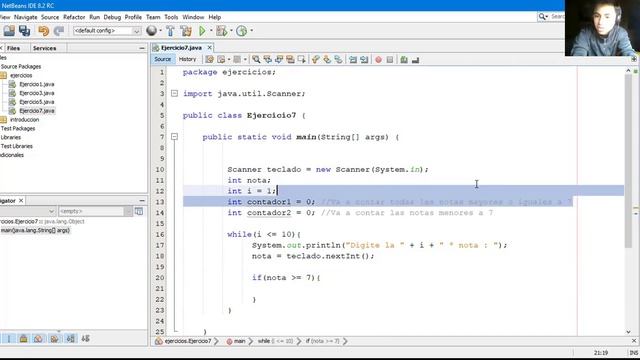Image resolution: width=640 pixels, height=360 pixels.
Task: Click the Redo arrow icon
Action: pos(59,31)
